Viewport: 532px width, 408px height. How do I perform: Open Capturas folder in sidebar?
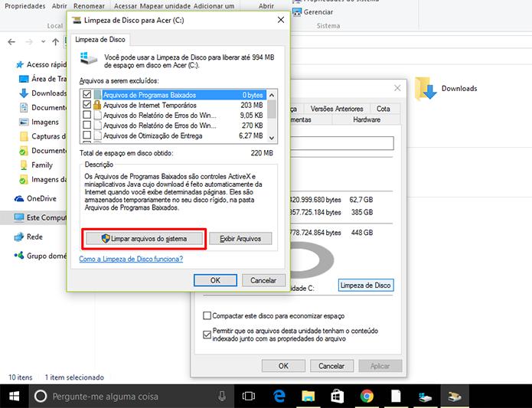[43, 136]
